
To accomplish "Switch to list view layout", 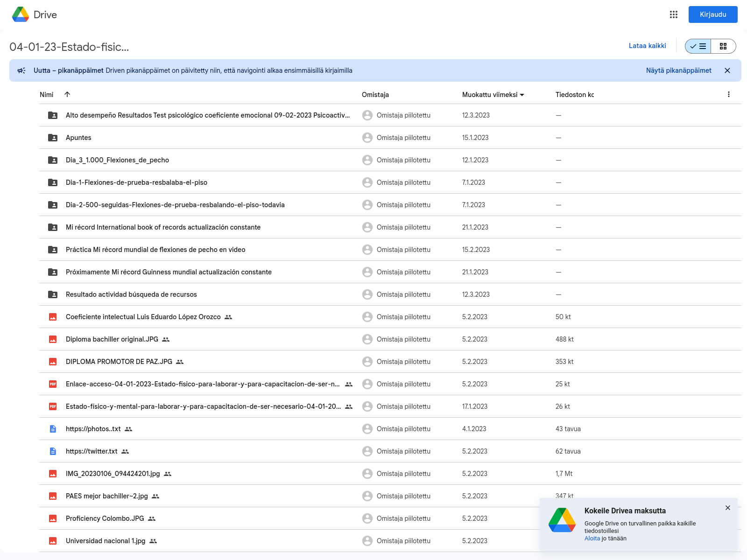I will (698, 46).
